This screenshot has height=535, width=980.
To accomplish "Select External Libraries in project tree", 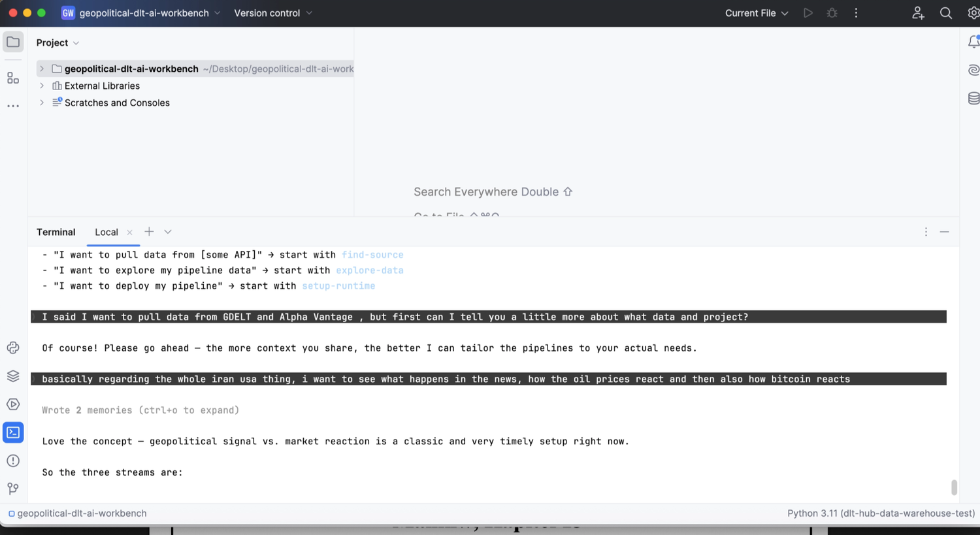I will point(102,86).
